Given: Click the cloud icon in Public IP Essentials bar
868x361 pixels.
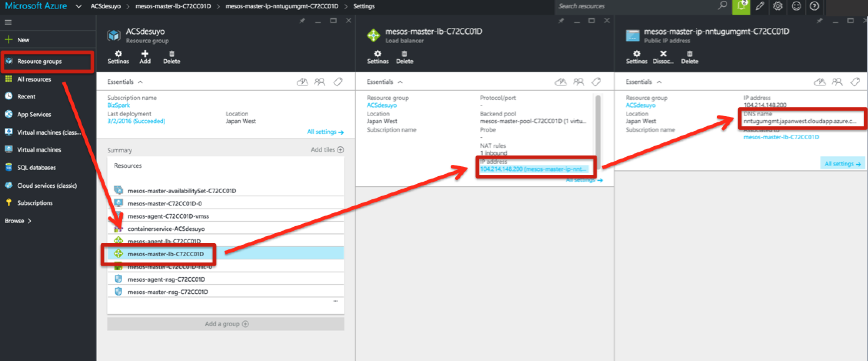Looking at the screenshot, I should pyautogui.click(x=820, y=82).
